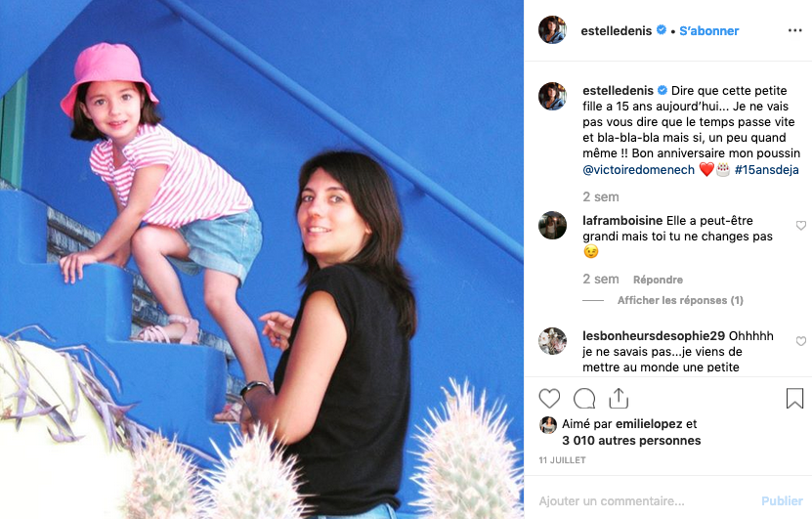Share post via the upload arrow icon
Image resolution: width=812 pixels, height=519 pixels.
[619, 399]
